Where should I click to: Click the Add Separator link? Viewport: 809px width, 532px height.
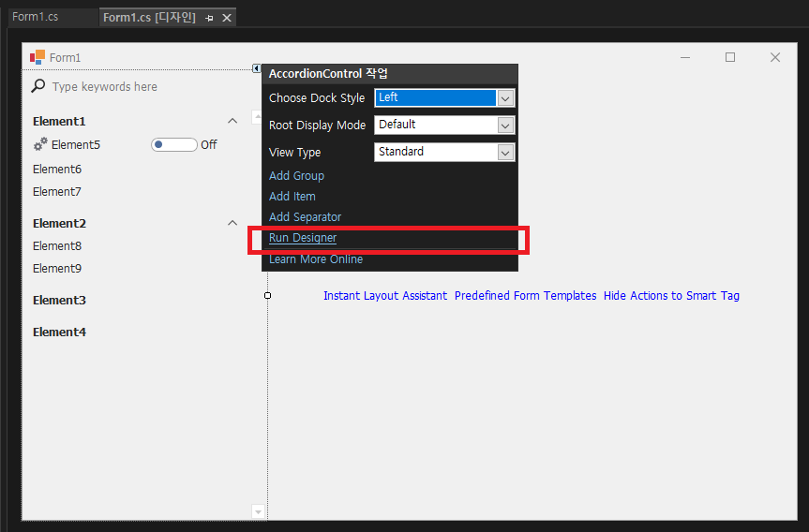(305, 217)
